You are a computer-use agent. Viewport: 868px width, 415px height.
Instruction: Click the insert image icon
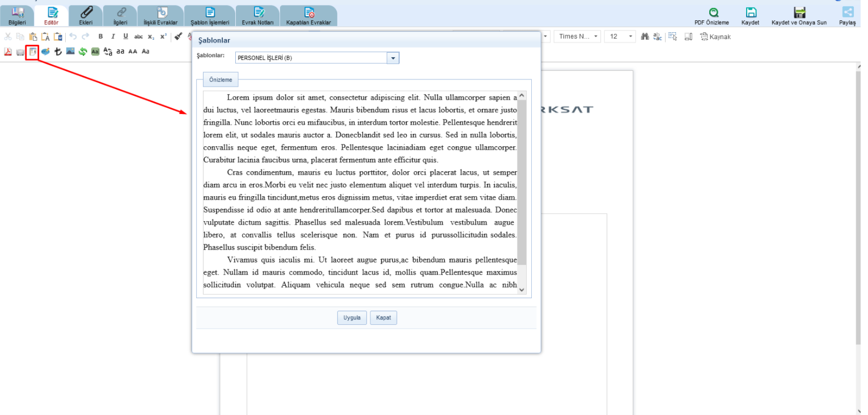coord(70,52)
